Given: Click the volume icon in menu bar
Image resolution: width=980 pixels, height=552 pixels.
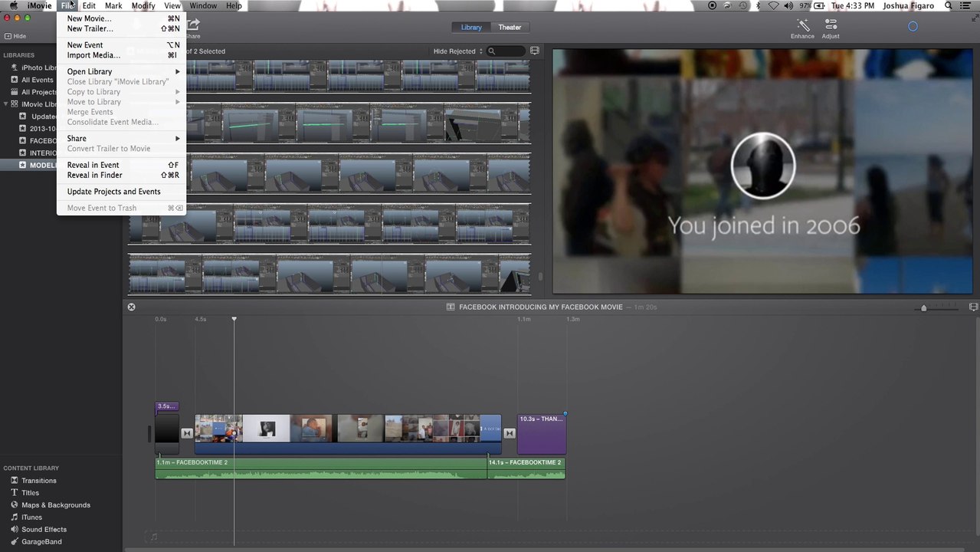Looking at the screenshot, I should coord(789,5).
